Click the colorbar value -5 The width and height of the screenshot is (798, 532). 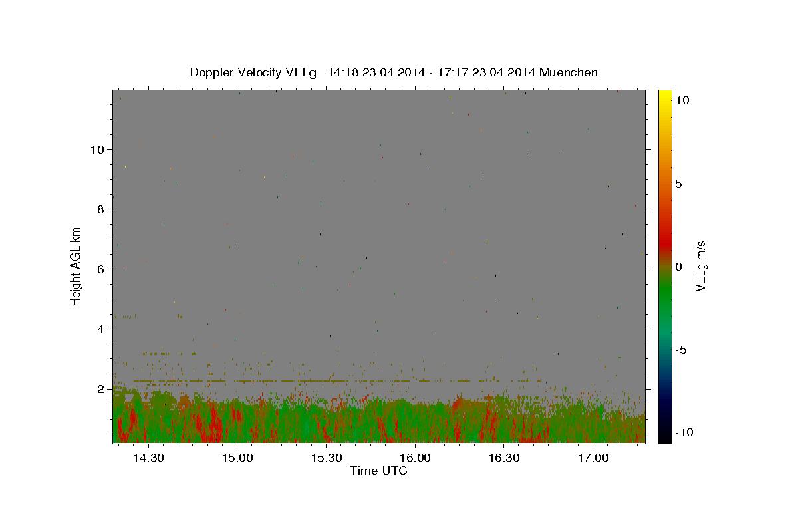(681, 350)
